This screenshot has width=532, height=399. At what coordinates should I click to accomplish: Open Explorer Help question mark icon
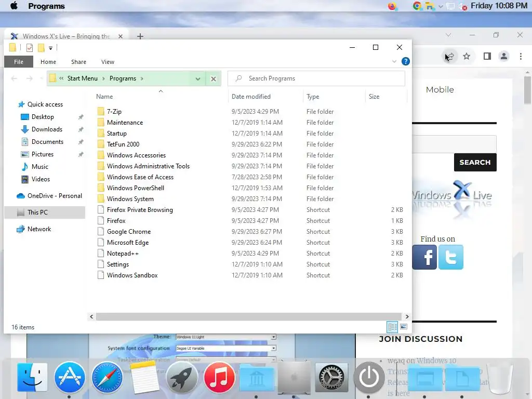pyautogui.click(x=405, y=61)
